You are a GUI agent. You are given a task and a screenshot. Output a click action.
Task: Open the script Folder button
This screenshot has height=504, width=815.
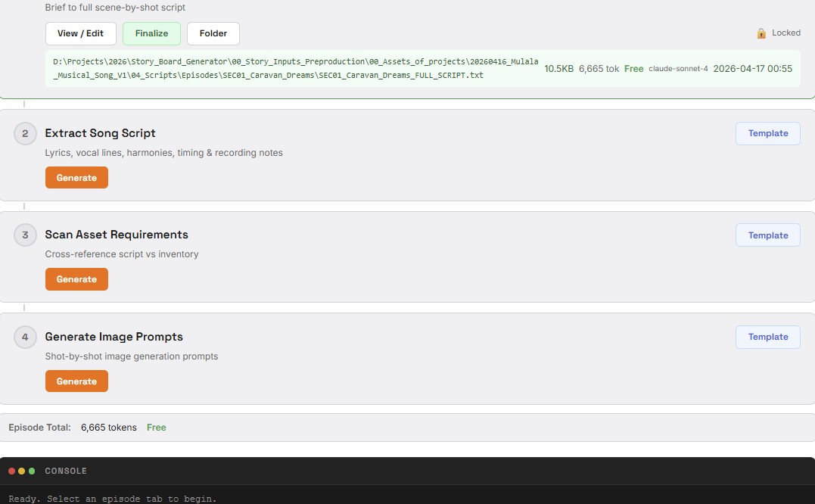pyautogui.click(x=213, y=33)
